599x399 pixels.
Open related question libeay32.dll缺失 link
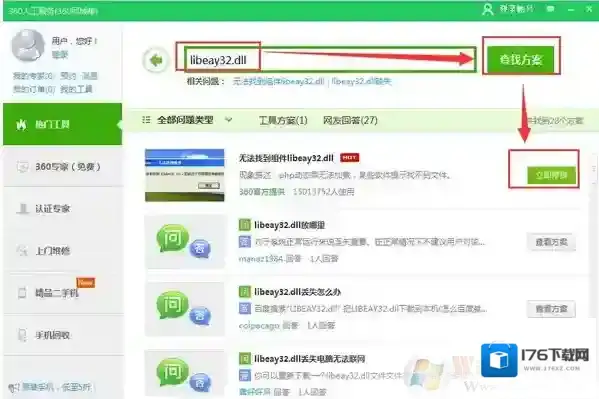tap(361, 81)
